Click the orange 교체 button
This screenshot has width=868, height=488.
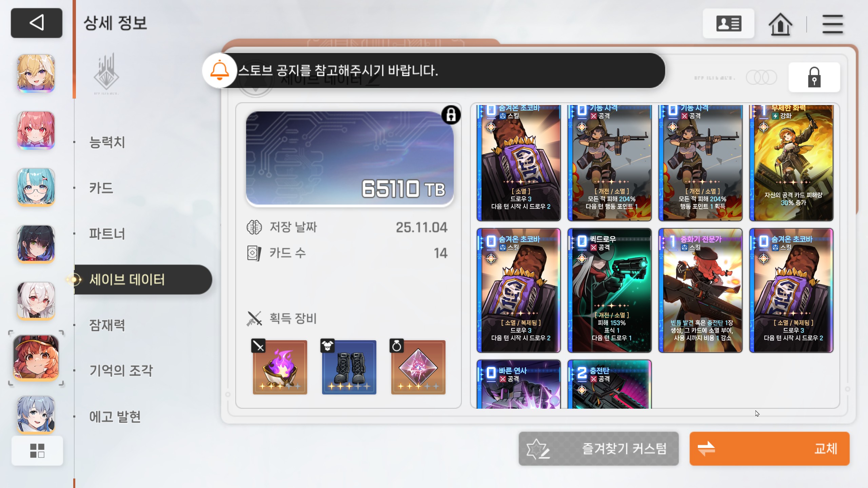point(769,449)
